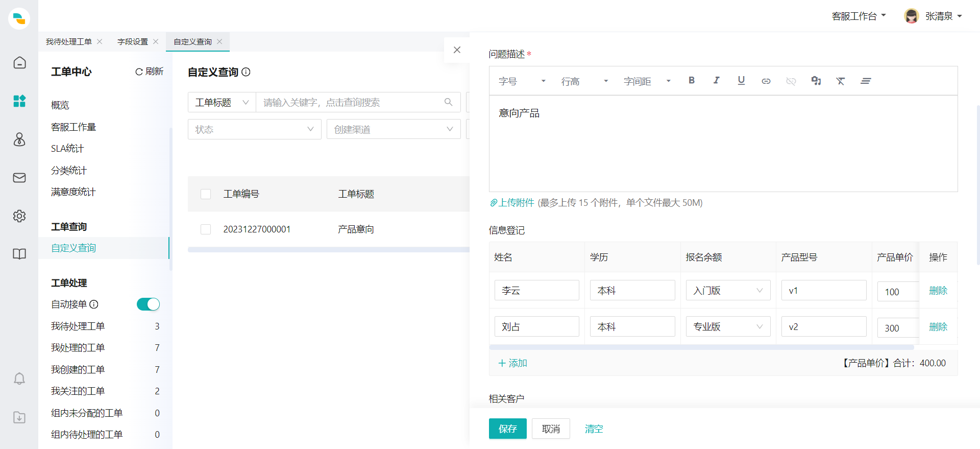Viewport: 980px width, 449px height.
Task: Open the 客服工作台 dropdown menu
Action: pyautogui.click(x=859, y=16)
